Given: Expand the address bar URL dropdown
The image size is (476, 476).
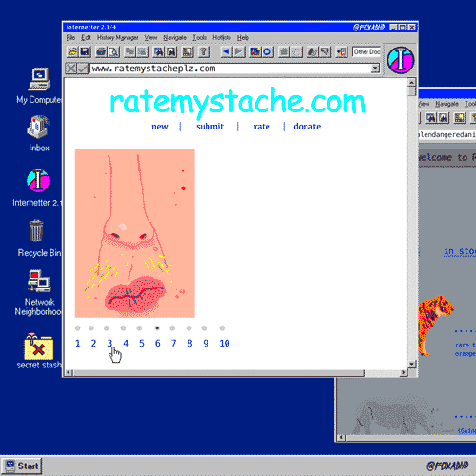Looking at the screenshot, I should [x=375, y=69].
